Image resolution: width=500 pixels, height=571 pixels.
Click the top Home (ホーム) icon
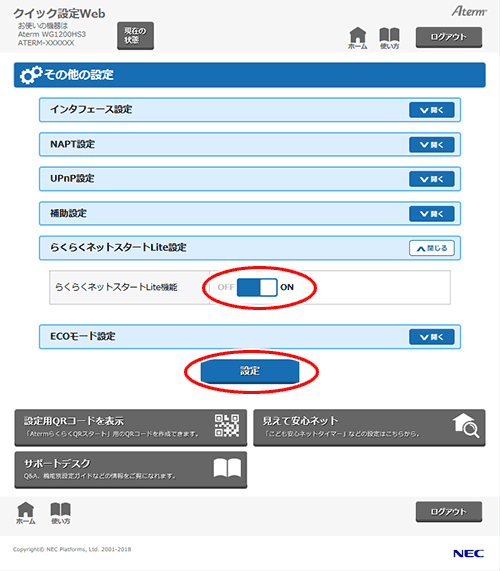(x=358, y=38)
